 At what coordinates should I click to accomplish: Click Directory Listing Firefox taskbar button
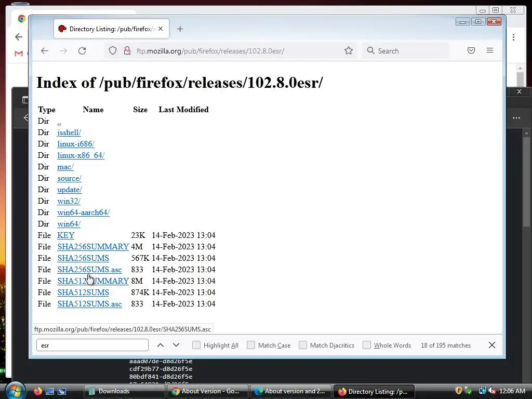374,391
